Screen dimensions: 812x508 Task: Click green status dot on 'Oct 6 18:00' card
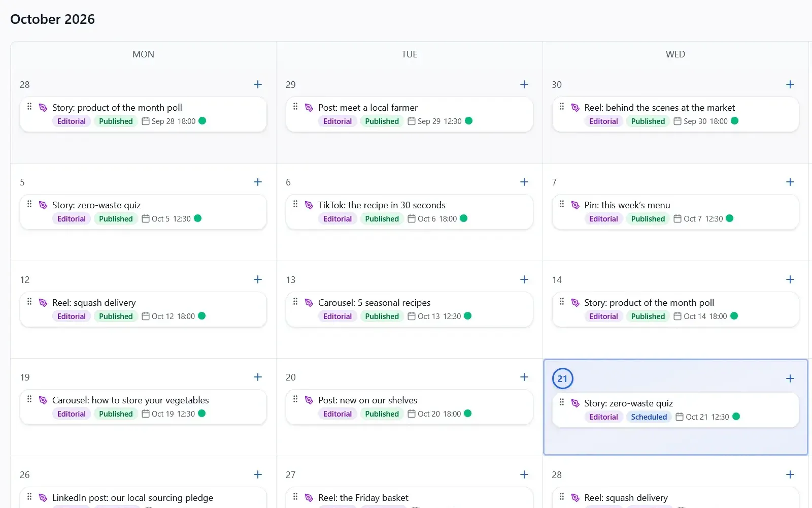[463, 218]
